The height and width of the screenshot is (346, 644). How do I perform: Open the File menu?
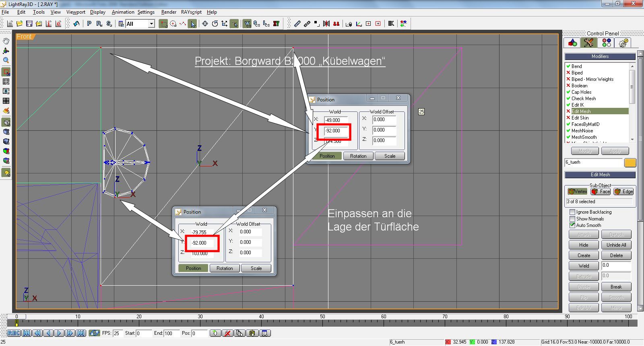[5, 12]
